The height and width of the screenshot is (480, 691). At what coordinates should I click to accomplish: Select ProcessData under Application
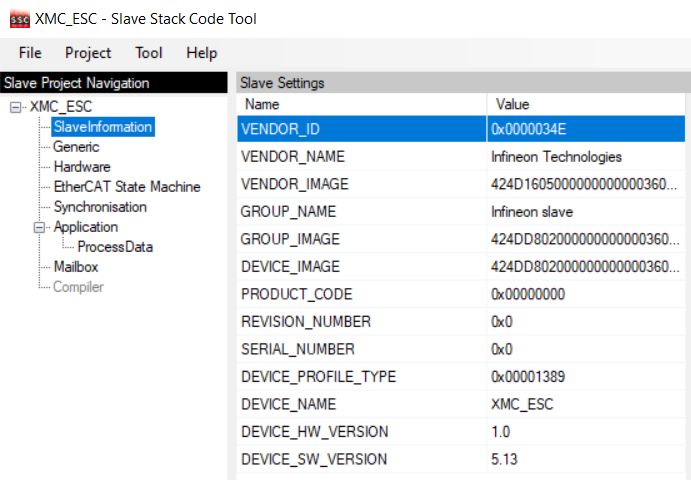pyautogui.click(x=115, y=247)
